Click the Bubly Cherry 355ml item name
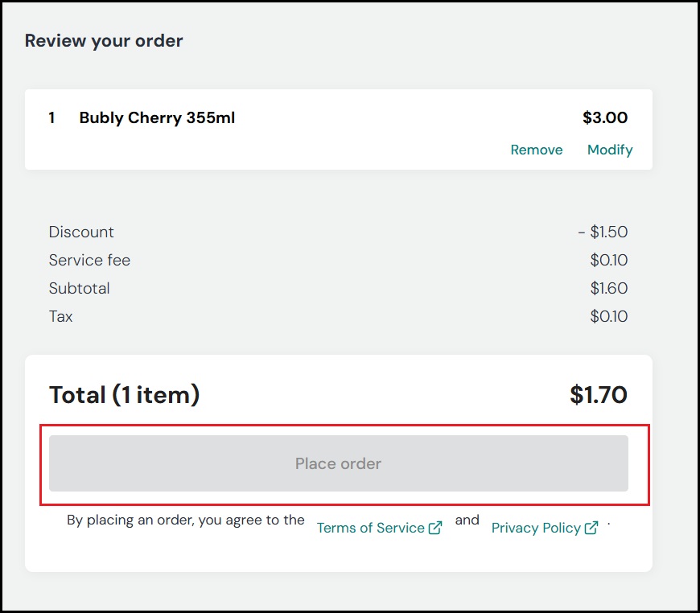The height and width of the screenshot is (613, 700). tap(157, 118)
